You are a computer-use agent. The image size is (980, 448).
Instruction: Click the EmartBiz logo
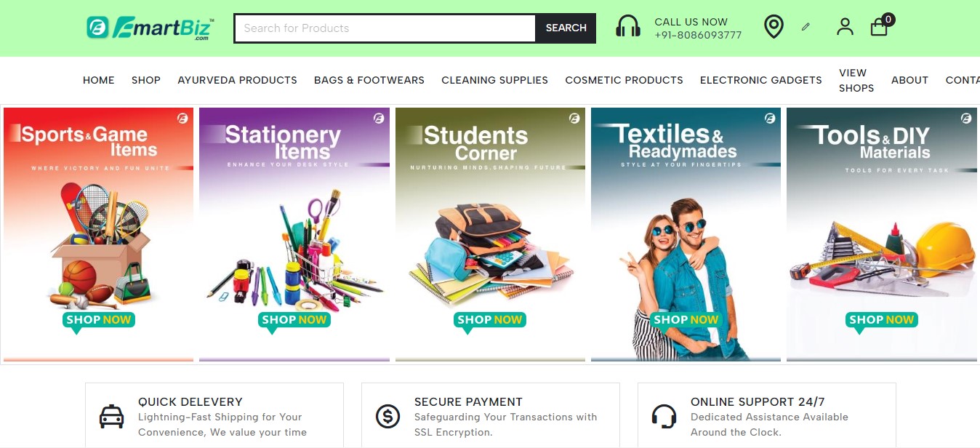pyautogui.click(x=150, y=28)
